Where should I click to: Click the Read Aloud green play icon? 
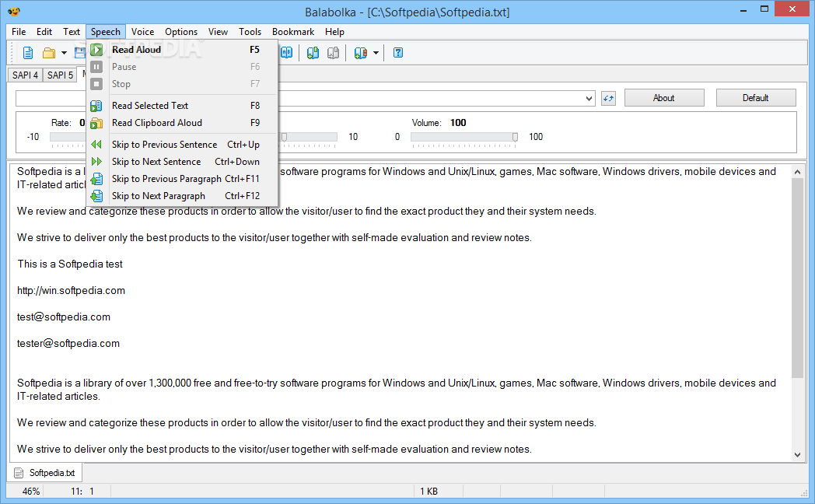(x=96, y=50)
